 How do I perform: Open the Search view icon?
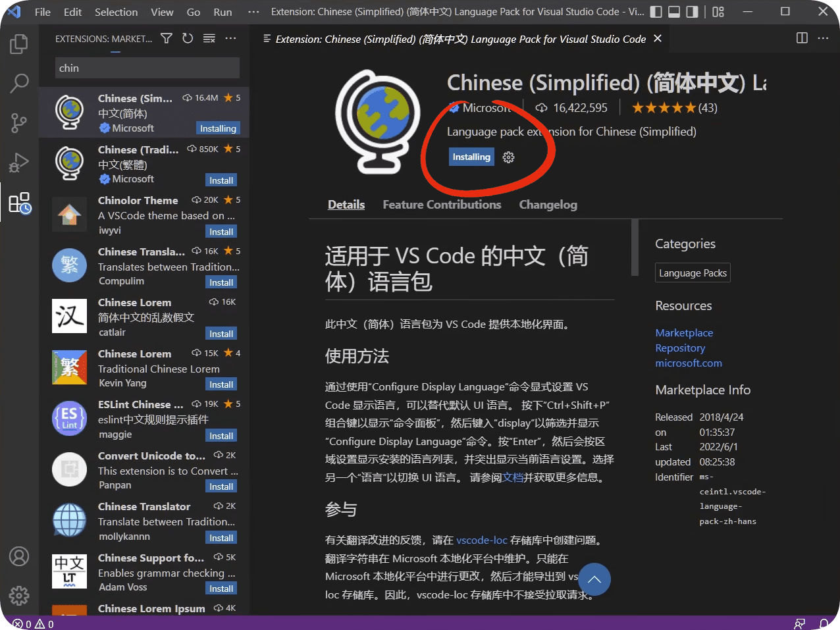coord(19,83)
